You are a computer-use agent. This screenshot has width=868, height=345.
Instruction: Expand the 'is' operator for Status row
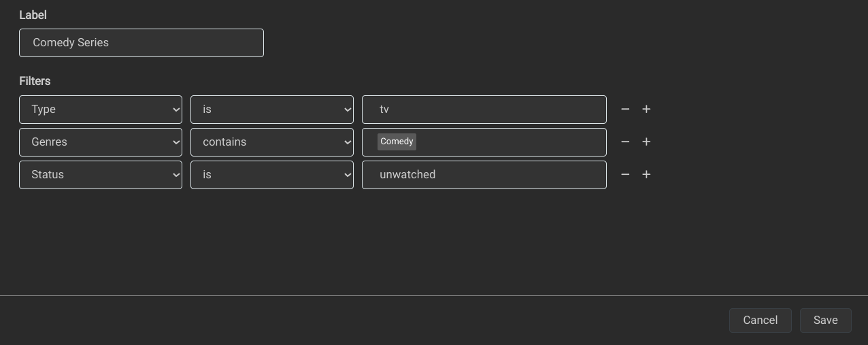(x=271, y=175)
